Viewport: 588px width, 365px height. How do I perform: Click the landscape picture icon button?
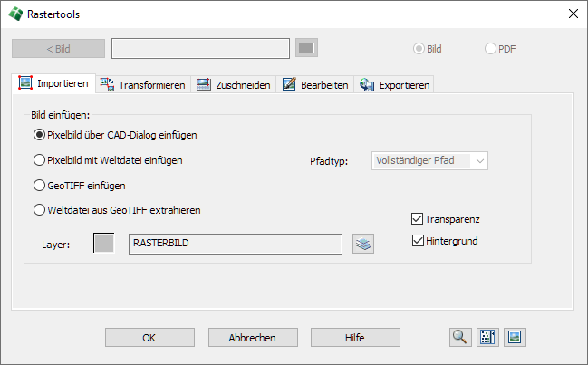click(516, 337)
